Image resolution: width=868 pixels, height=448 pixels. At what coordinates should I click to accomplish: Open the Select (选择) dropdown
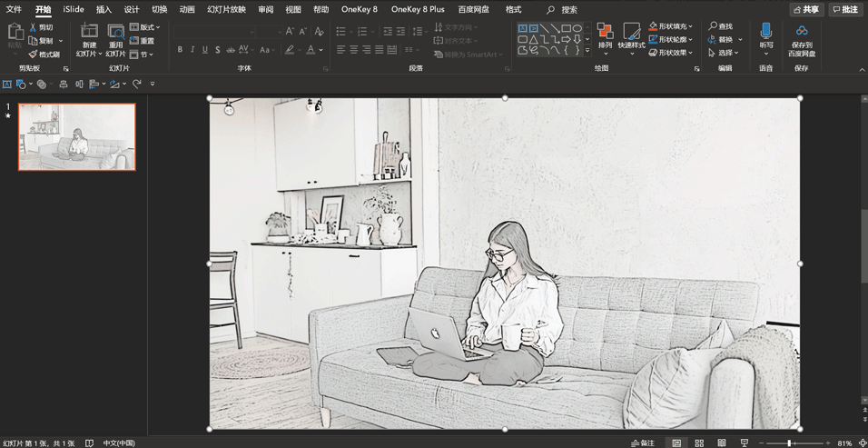(x=725, y=53)
